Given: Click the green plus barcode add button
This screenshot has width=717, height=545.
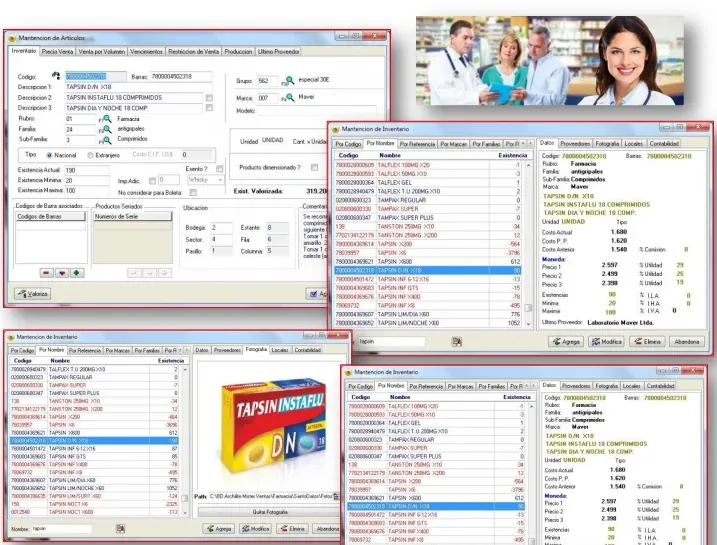Looking at the screenshot, I should [77, 273].
